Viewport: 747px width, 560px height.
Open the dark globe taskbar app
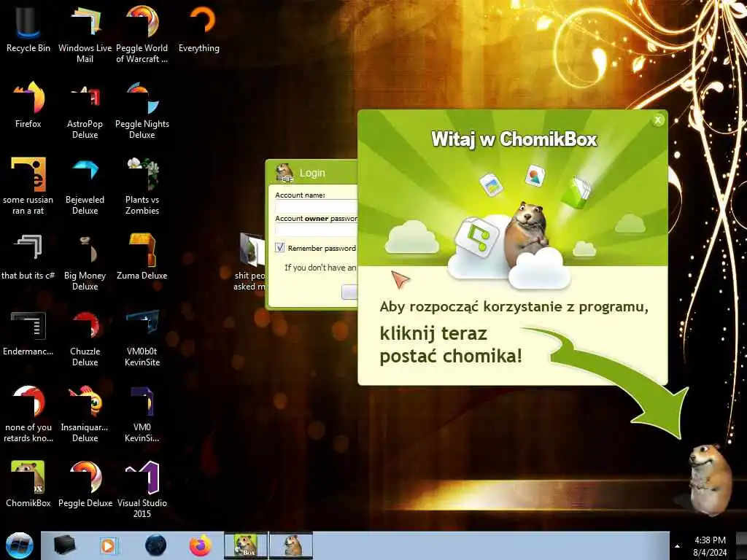[156, 545]
